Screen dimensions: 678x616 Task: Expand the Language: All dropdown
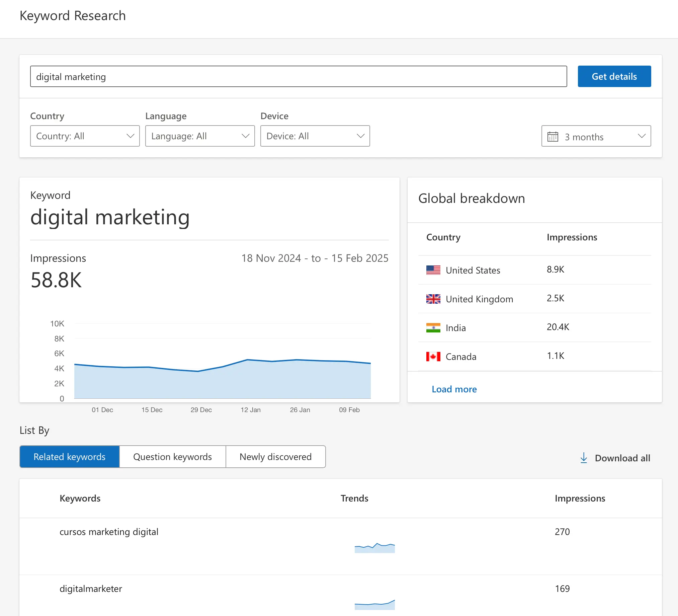[200, 136]
